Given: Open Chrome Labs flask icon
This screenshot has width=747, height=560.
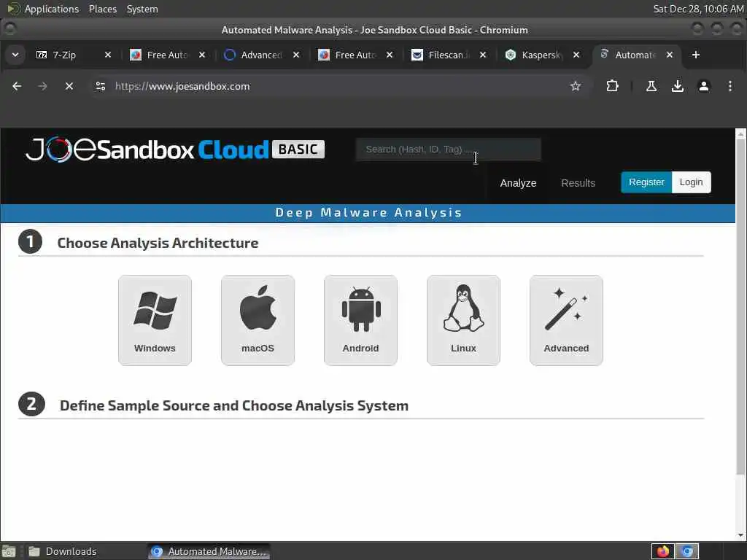Looking at the screenshot, I should 651,86.
